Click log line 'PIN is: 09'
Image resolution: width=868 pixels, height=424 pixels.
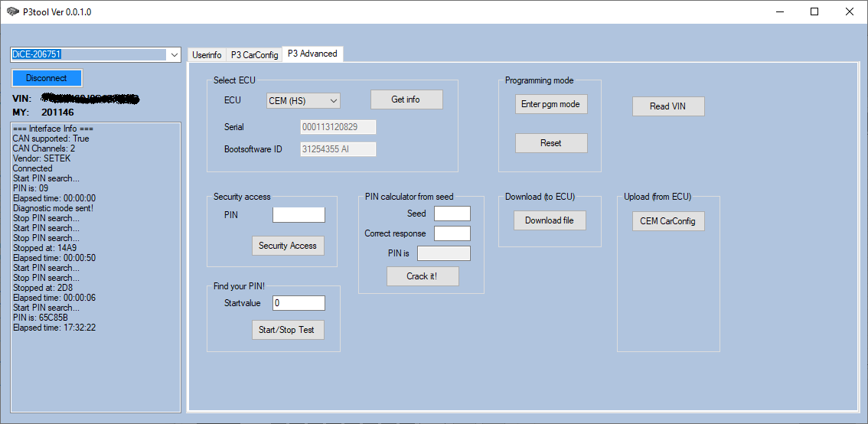point(31,188)
